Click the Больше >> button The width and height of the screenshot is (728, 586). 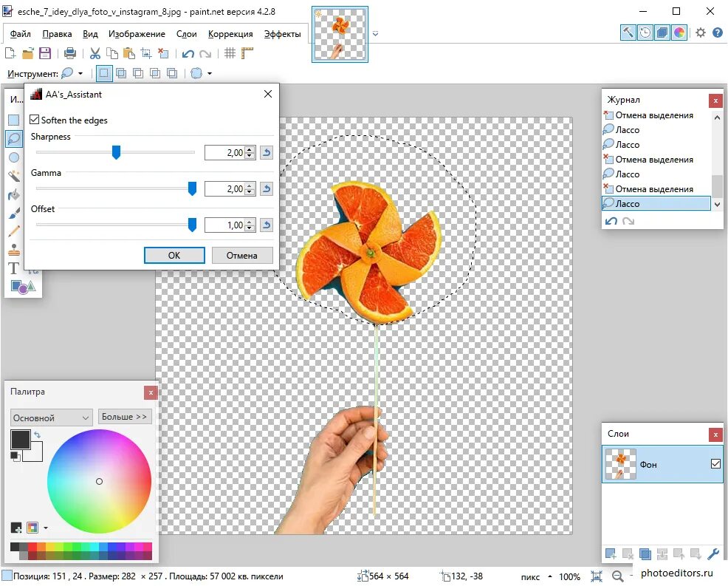(x=125, y=417)
